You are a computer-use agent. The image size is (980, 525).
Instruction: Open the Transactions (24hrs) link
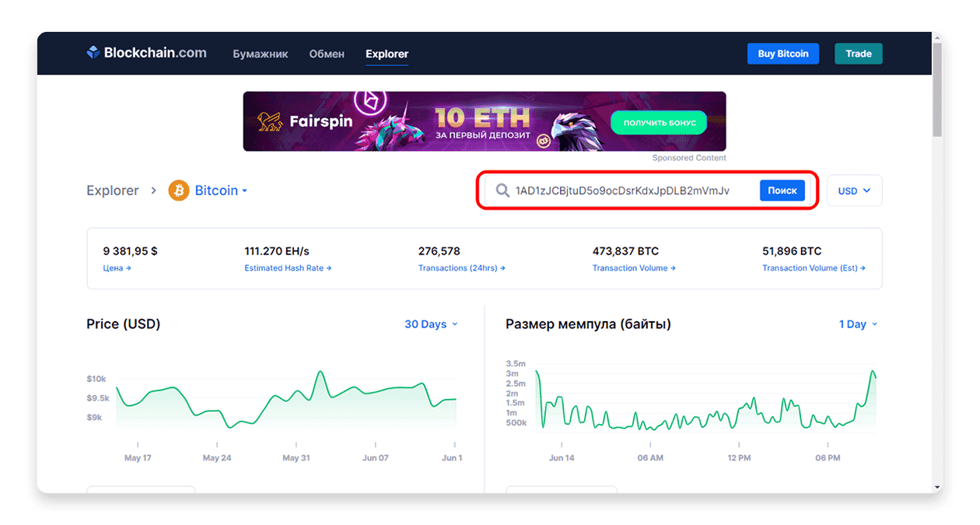click(462, 268)
